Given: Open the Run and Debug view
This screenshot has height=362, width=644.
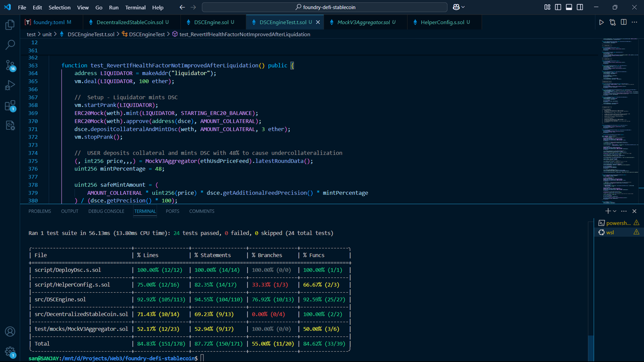Looking at the screenshot, I should [x=10, y=85].
